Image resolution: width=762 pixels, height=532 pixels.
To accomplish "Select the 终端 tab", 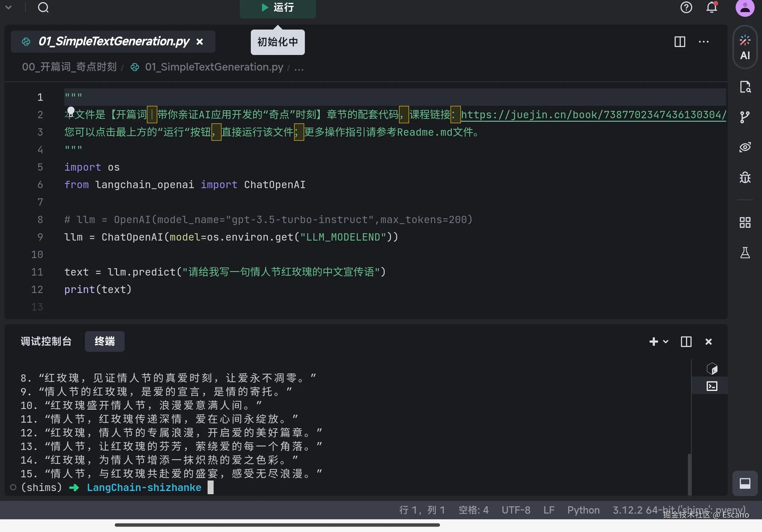I will tap(105, 342).
